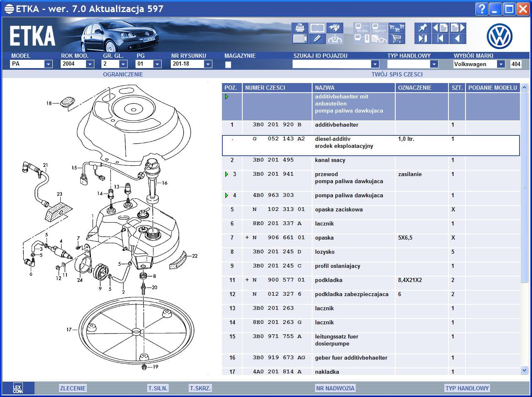532x397 pixels.
Task: Click the exit door icon
Action: pyautogui.click(x=423, y=39)
